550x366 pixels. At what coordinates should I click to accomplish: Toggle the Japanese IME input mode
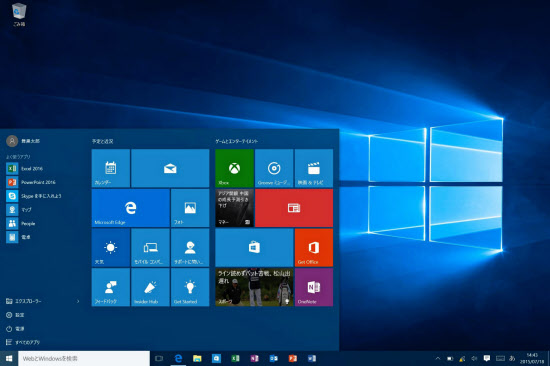[x=512, y=358]
